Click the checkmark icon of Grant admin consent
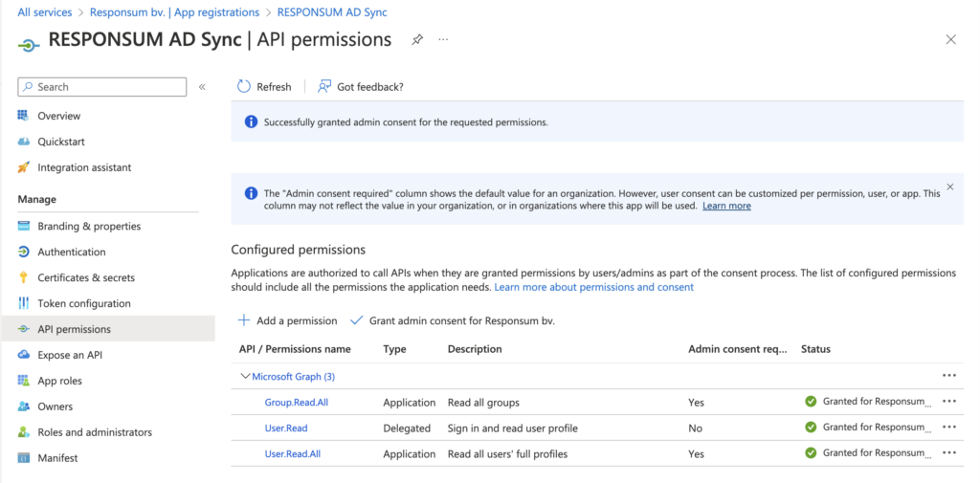980x483 pixels. (356, 320)
